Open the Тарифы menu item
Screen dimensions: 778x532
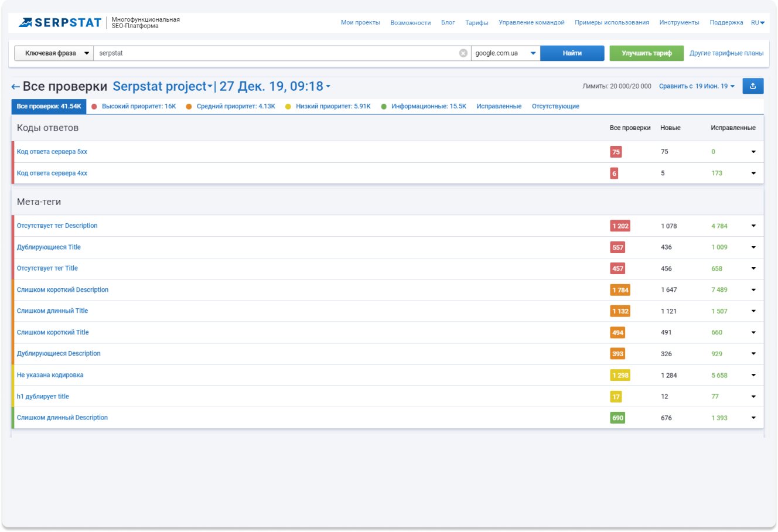pyautogui.click(x=477, y=23)
